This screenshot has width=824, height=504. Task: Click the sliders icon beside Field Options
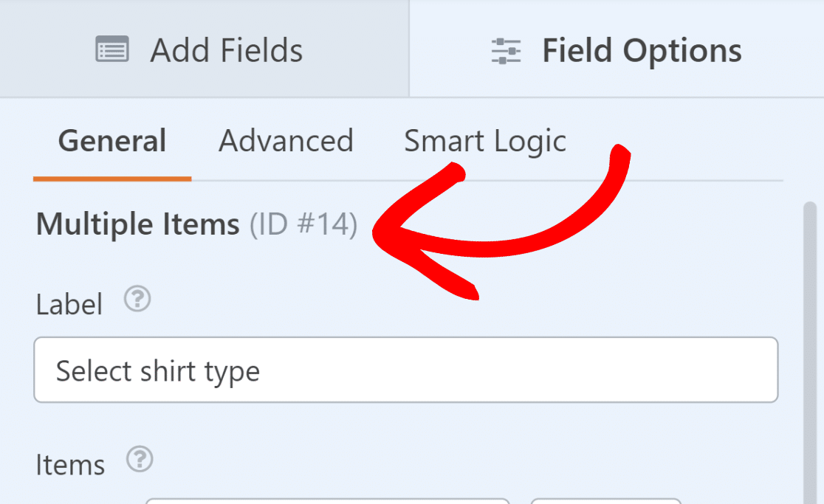[x=506, y=51]
